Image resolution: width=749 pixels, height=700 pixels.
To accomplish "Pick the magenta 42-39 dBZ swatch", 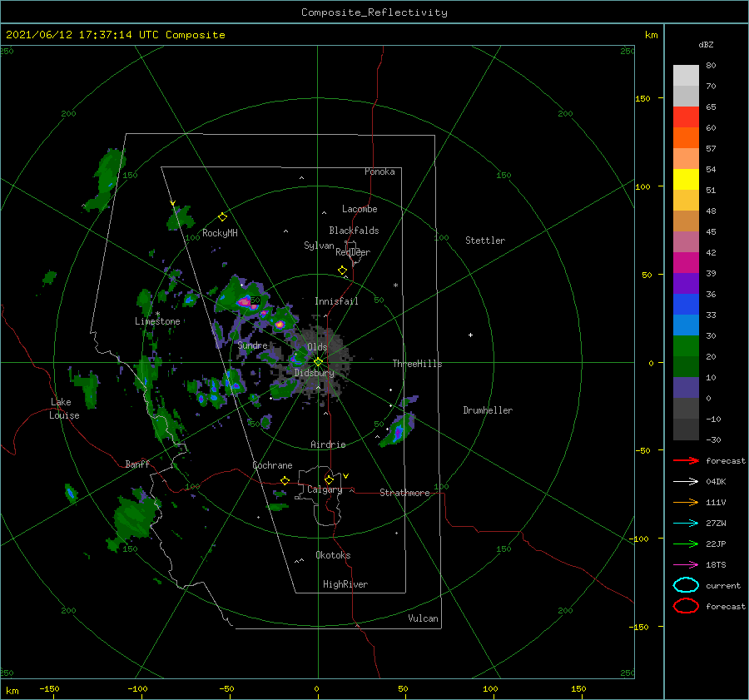I will (x=686, y=263).
